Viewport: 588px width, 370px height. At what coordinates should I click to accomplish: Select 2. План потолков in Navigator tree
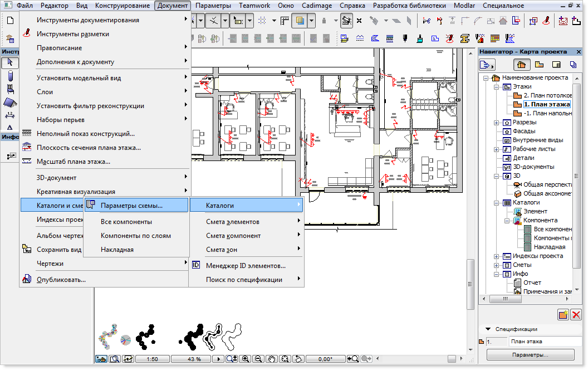pyautogui.click(x=547, y=95)
